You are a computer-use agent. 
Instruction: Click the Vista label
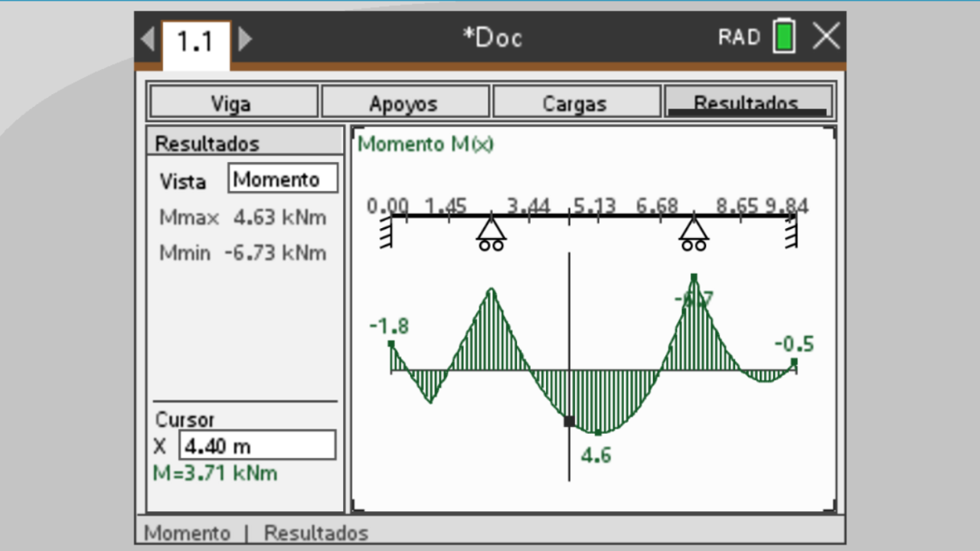183,182
